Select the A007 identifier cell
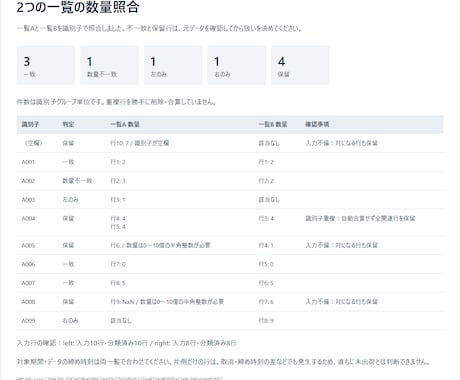460x380 pixels. [28, 283]
